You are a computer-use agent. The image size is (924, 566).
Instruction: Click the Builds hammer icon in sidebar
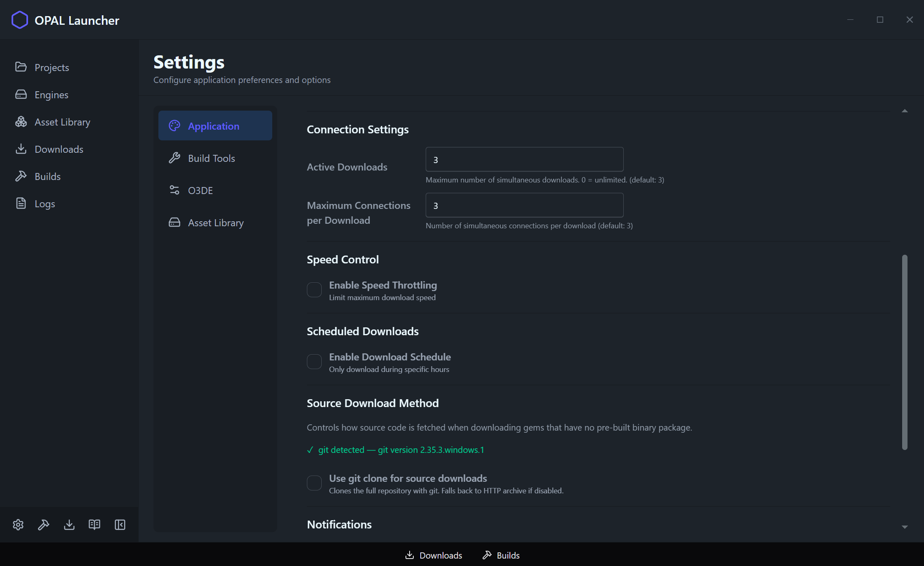(21, 176)
